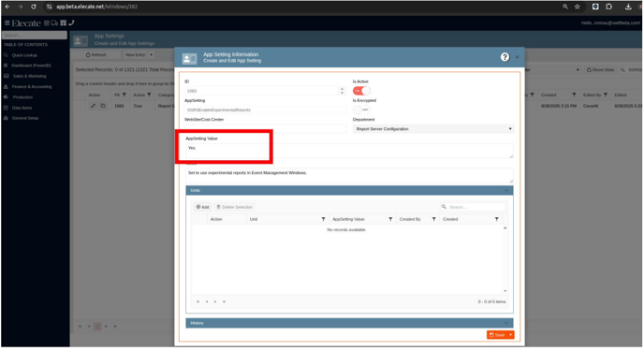Close the App Setting Information dialog
Viewport: 644px width, 351px height.
(x=517, y=57)
